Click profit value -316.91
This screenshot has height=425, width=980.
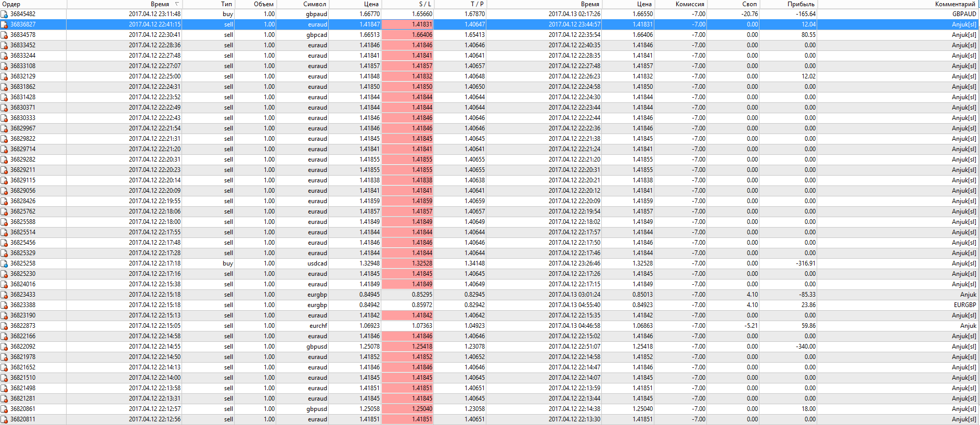805,263
